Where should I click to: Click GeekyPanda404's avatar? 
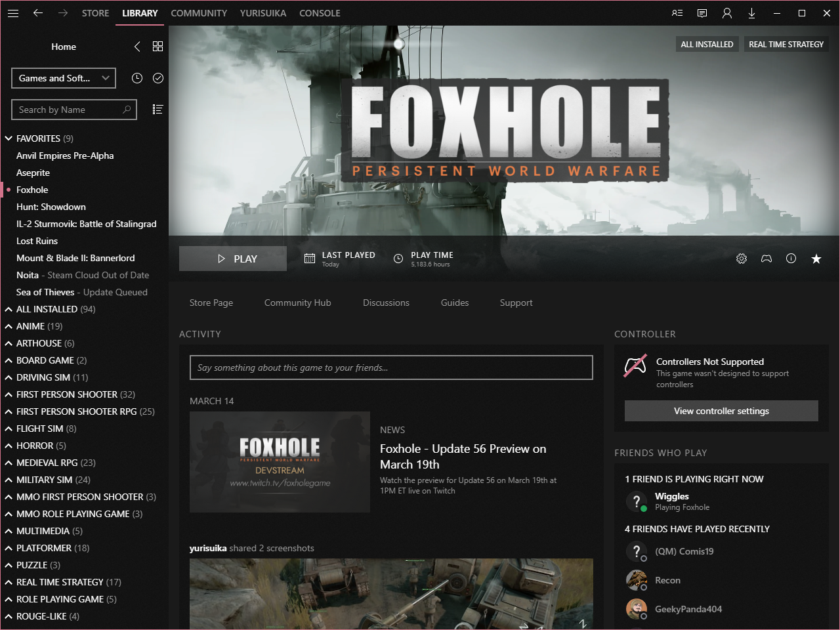pyautogui.click(x=637, y=609)
